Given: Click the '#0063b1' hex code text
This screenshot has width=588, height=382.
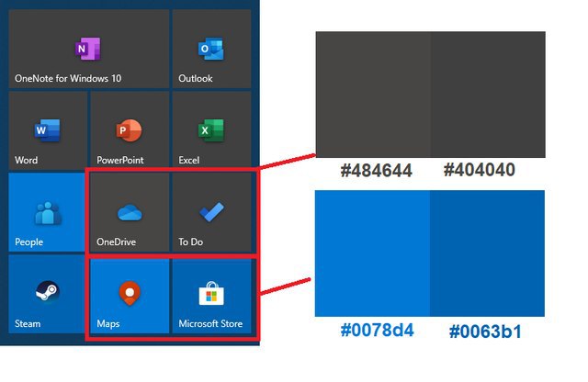Looking at the screenshot, I should coord(485,331).
